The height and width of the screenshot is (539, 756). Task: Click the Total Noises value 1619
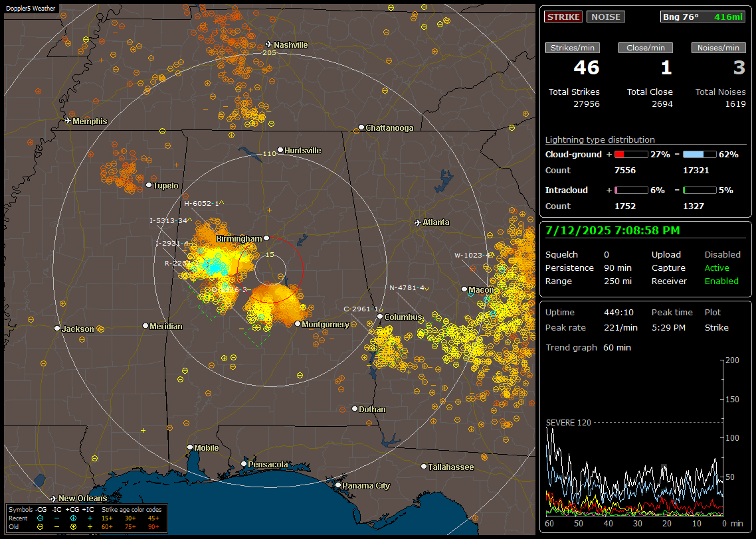click(x=735, y=104)
